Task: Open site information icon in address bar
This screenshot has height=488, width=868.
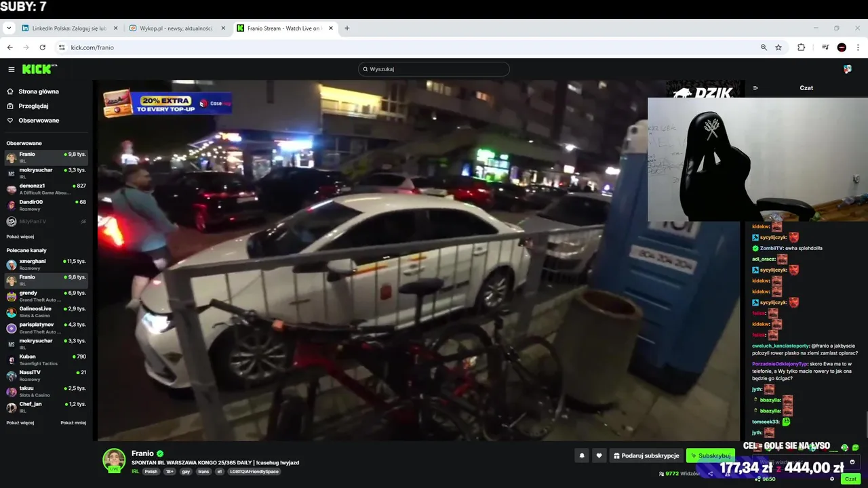Action: (x=62, y=47)
